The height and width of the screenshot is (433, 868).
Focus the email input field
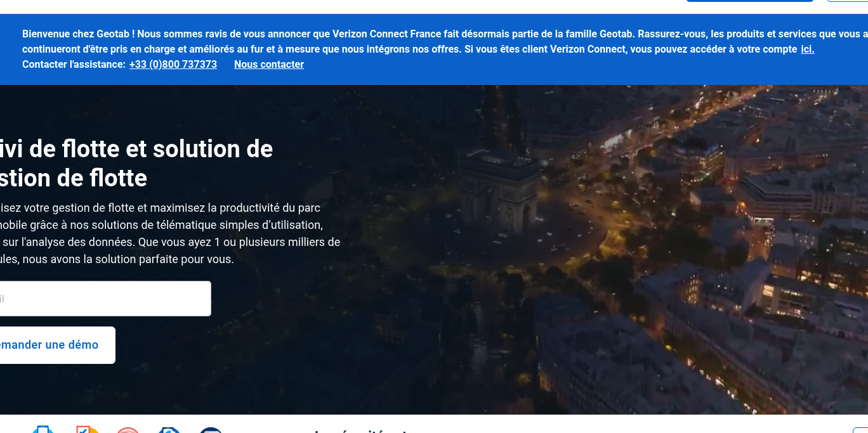(x=105, y=299)
